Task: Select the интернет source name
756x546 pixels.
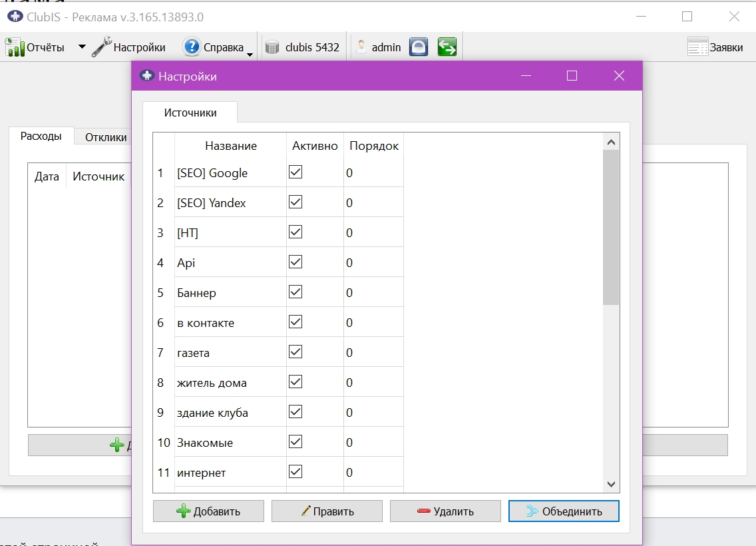Action: click(x=201, y=473)
